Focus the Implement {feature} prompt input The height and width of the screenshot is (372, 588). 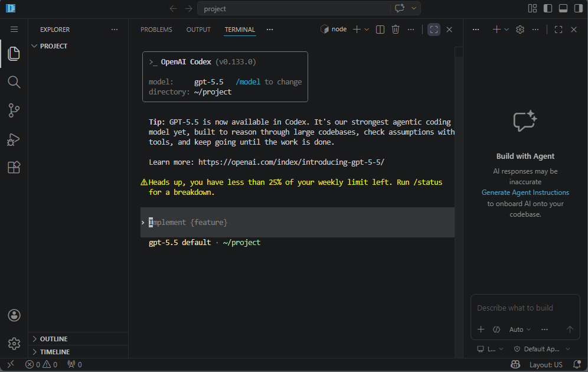click(x=298, y=223)
